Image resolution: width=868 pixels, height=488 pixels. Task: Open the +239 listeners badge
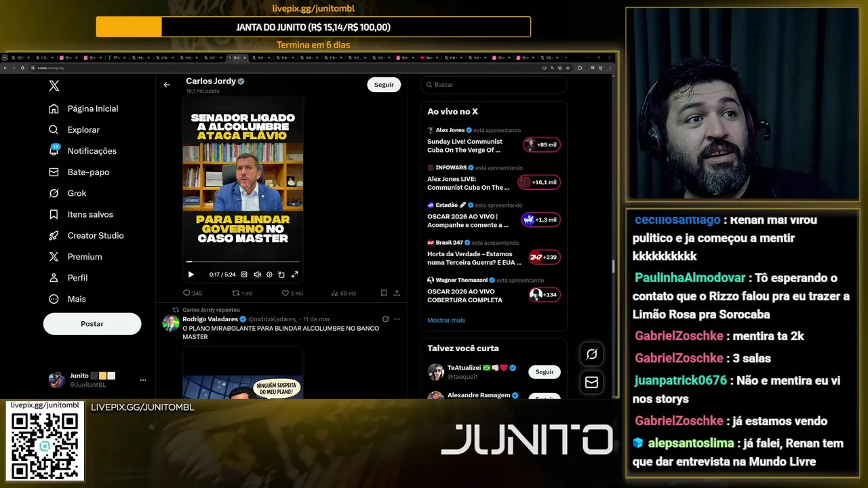coord(545,258)
